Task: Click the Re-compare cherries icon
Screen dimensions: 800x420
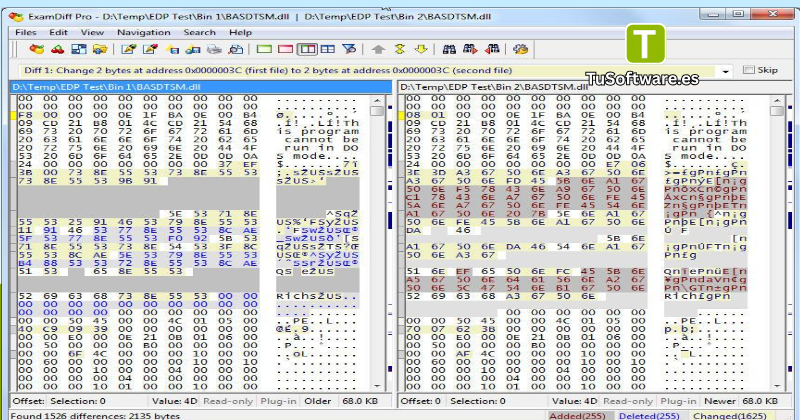Action: pos(58,50)
